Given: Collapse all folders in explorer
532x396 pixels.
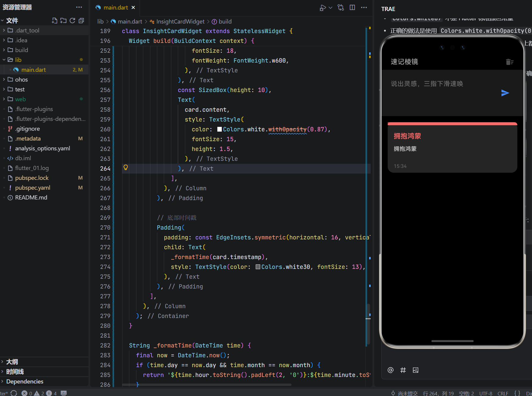Looking at the screenshot, I should click(x=81, y=21).
